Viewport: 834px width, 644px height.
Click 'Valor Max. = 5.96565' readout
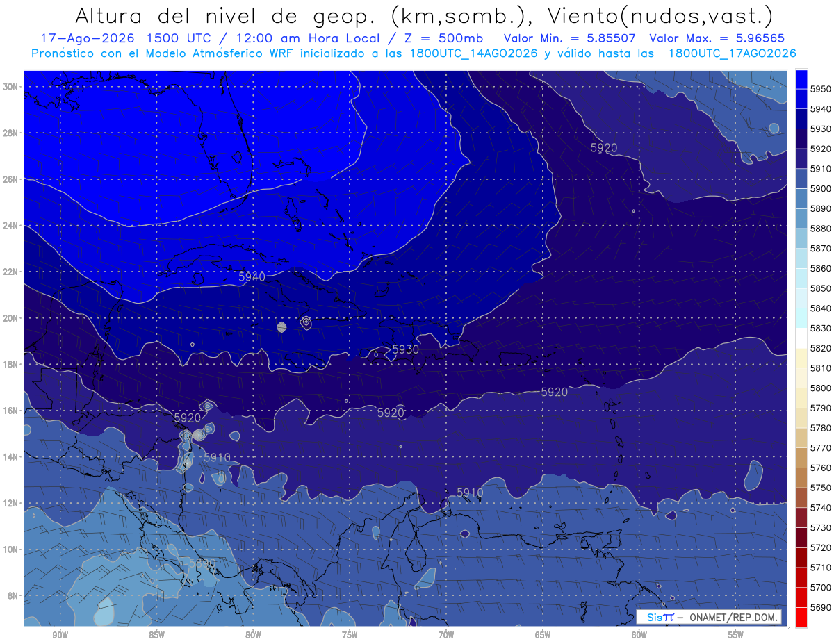click(x=717, y=38)
